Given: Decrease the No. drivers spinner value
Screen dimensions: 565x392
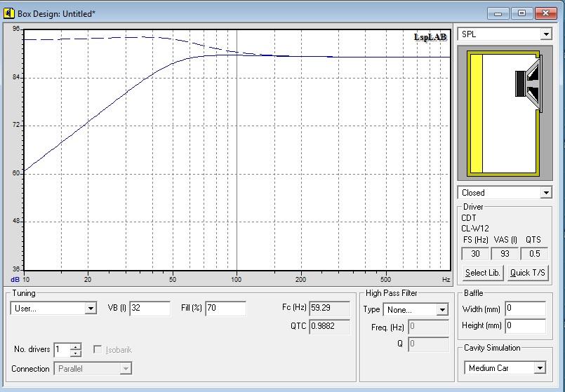Looking at the screenshot, I should point(76,353).
